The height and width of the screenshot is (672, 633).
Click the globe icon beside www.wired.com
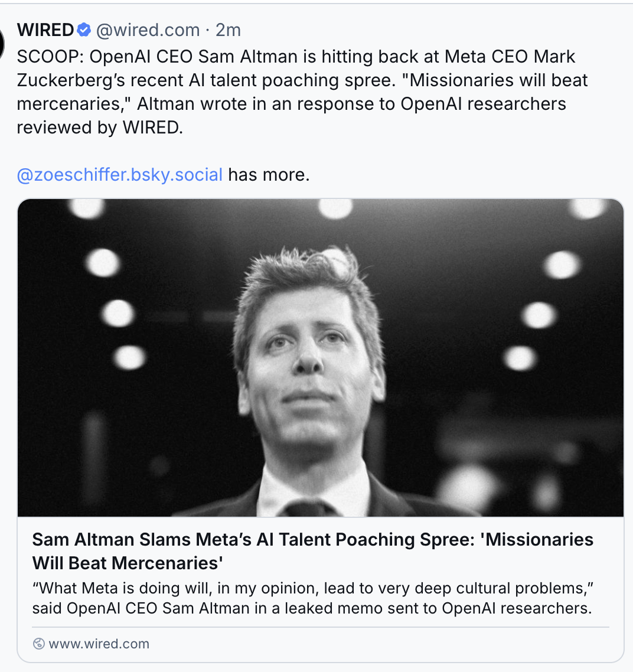point(39,644)
